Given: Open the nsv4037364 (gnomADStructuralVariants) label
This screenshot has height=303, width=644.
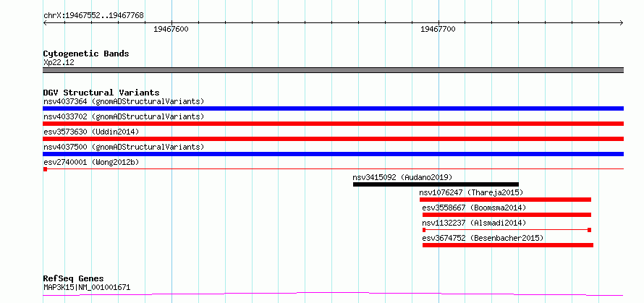Looking at the screenshot, I should (124, 101).
